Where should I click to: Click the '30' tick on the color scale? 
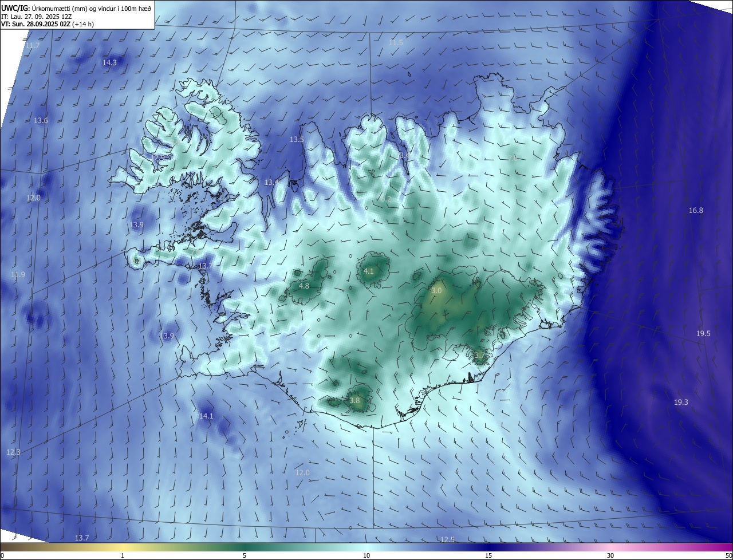click(610, 555)
